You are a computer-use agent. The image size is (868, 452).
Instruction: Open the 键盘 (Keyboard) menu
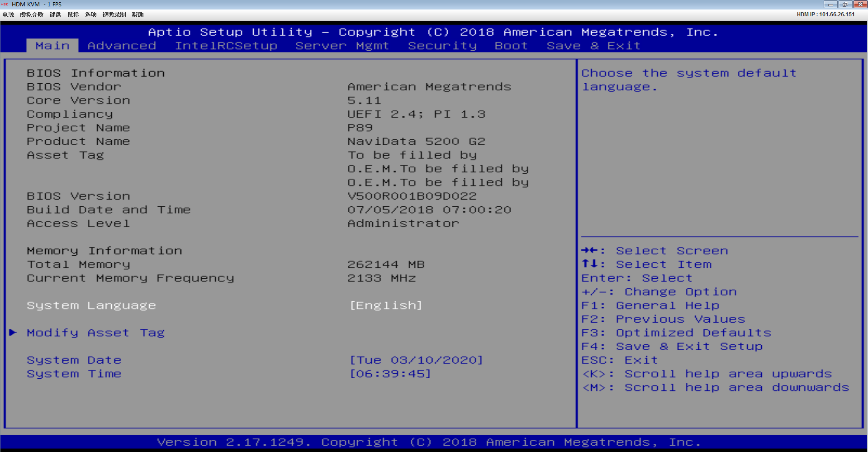pyautogui.click(x=55, y=14)
